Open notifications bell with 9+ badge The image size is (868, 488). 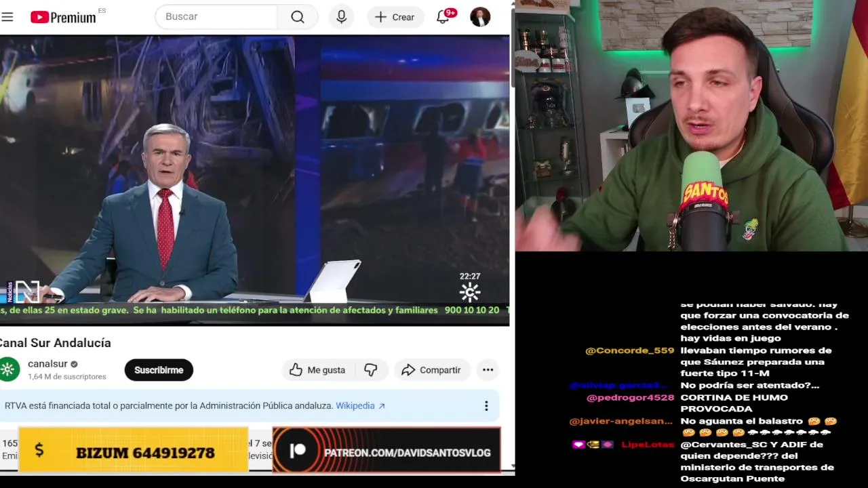tap(443, 16)
